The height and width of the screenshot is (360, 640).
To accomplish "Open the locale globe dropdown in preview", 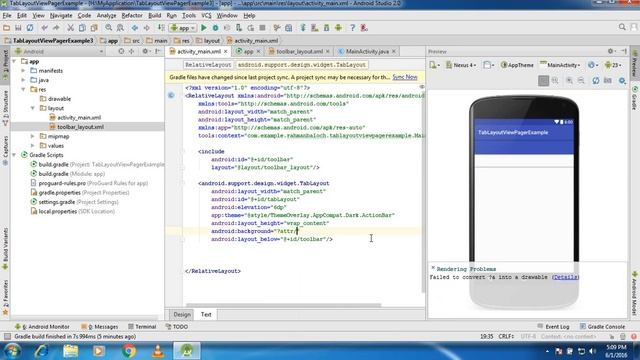I will [593, 65].
